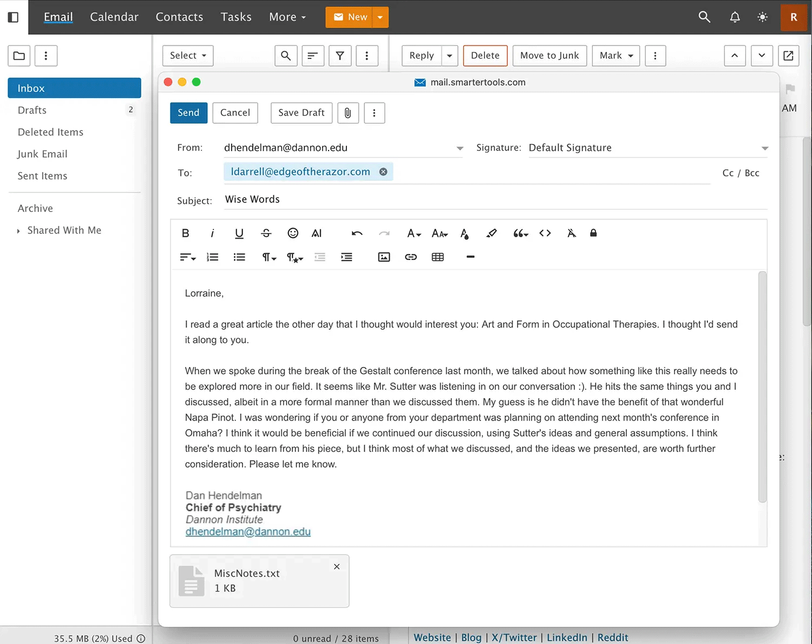The height and width of the screenshot is (644, 812).
Task: Insert an emoji into the message
Action: pyautogui.click(x=293, y=233)
